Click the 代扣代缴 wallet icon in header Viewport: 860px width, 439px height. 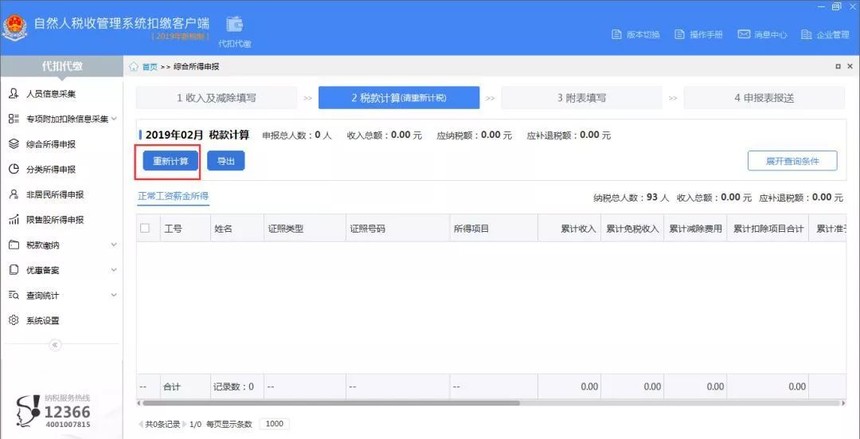(234, 25)
